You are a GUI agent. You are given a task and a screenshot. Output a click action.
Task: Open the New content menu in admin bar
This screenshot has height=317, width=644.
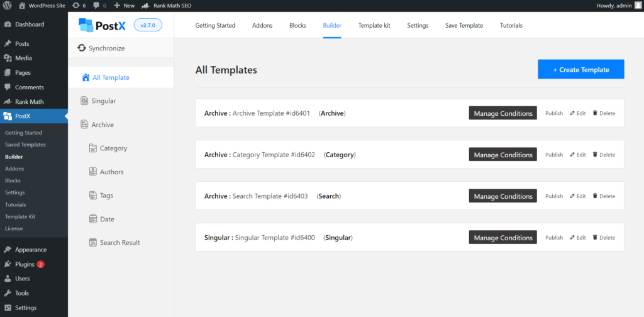pos(124,6)
